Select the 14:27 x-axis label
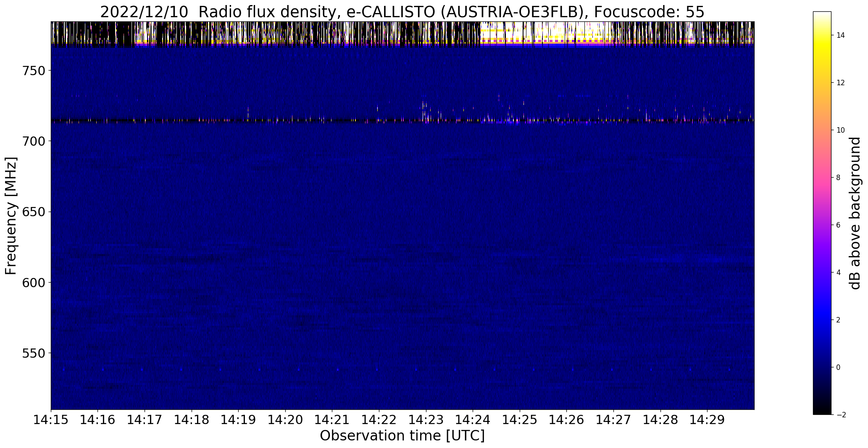Viewport: 868px width, 448px height. click(x=614, y=420)
